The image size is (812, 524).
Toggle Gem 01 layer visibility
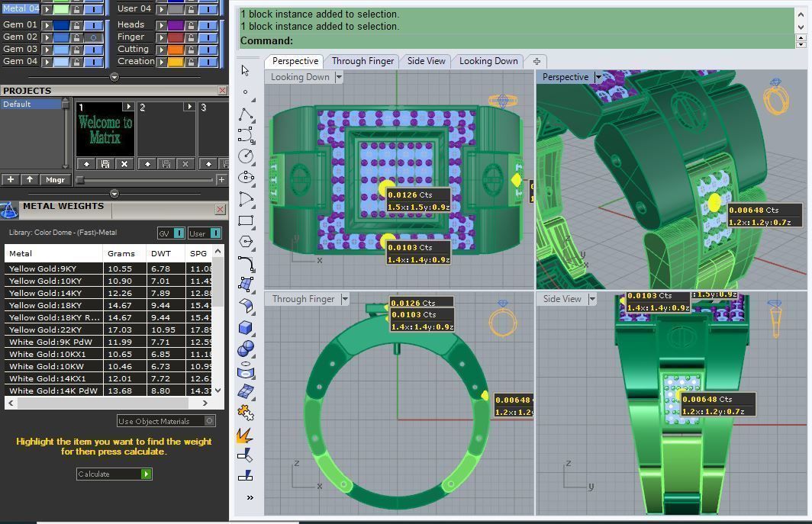pos(93,25)
